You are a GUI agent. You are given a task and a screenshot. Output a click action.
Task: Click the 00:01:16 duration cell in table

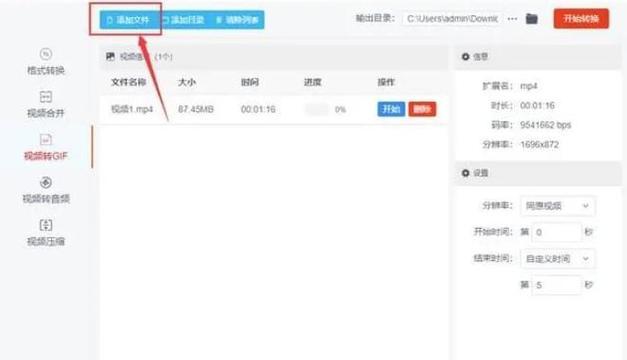[x=258, y=109]
